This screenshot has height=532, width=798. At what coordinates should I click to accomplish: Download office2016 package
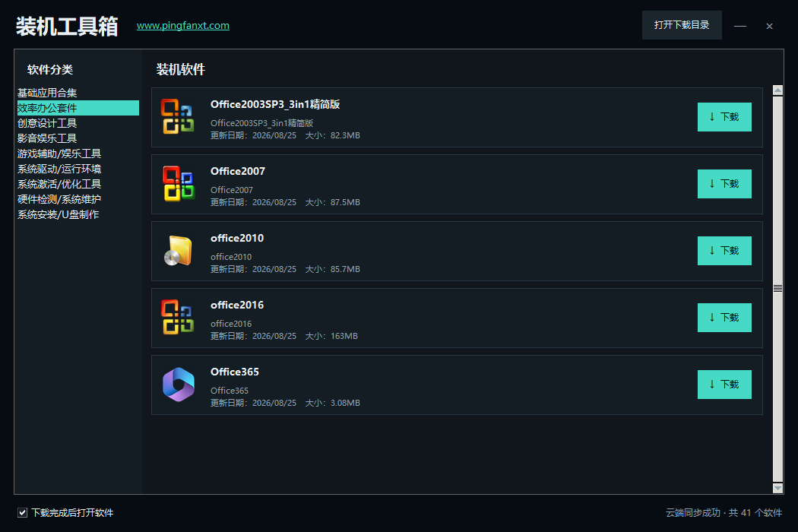click(x=724, y=318)
